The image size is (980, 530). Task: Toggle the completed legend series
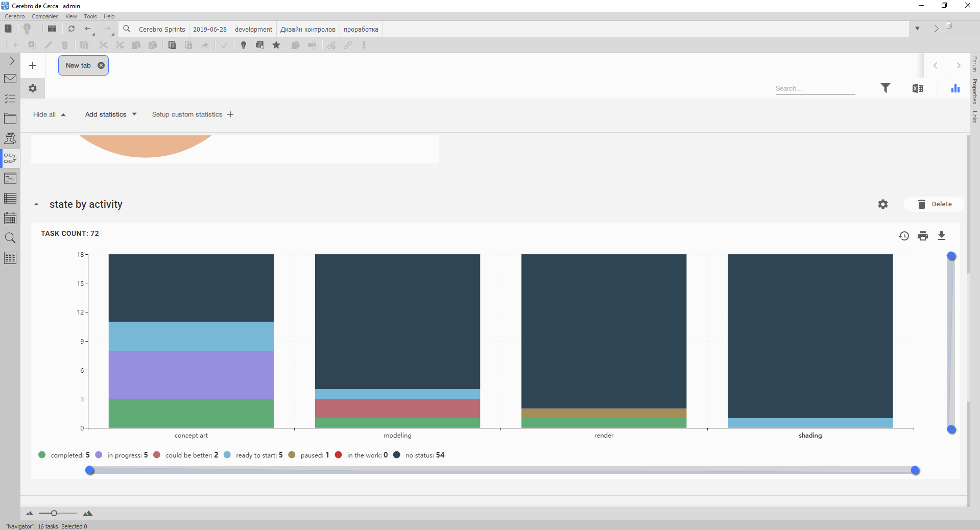64,455
